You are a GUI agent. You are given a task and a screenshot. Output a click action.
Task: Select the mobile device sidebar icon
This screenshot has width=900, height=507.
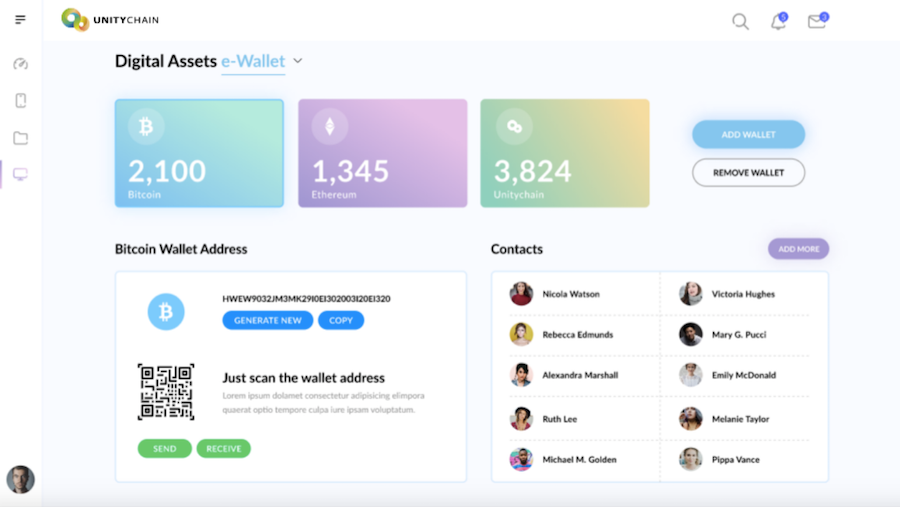[x=21, y=100]
